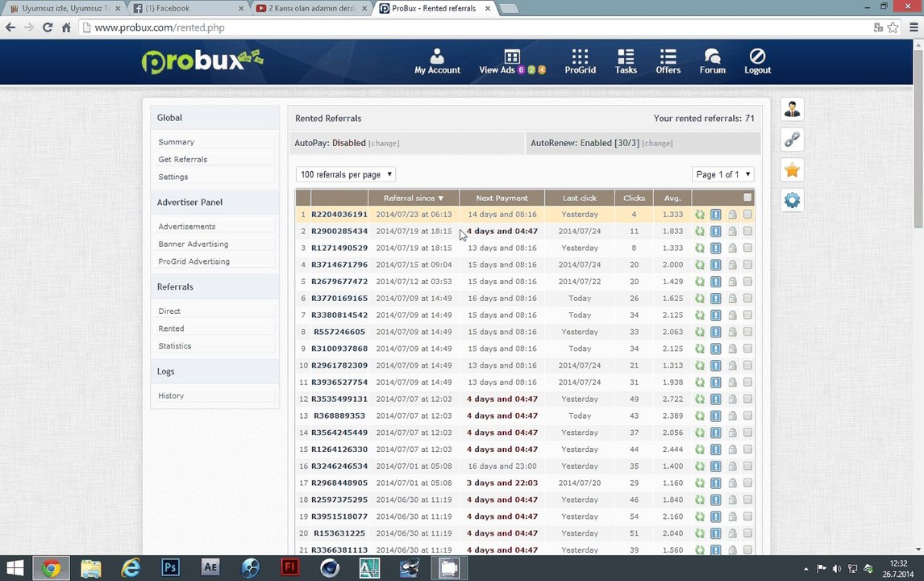This screenshot has width=924, height=581.
Task: Check the box for referral R2968448905
Action: click(x=747, y=483)
